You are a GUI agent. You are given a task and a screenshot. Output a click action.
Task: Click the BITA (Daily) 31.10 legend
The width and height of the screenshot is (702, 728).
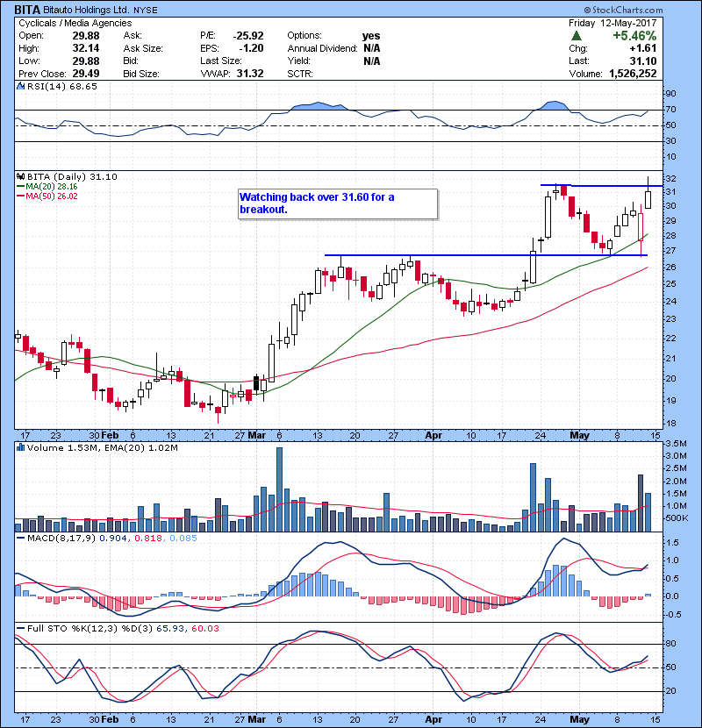72,176
